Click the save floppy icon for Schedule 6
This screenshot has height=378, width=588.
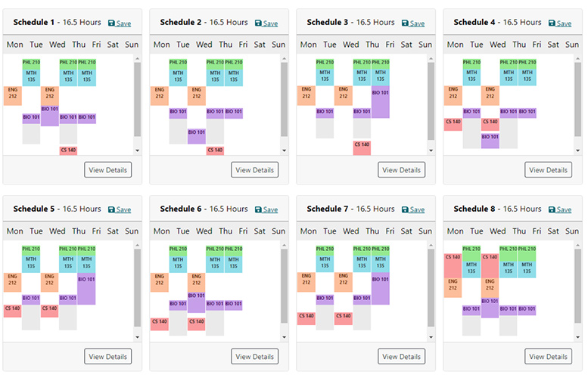click(x=259, y=209)
